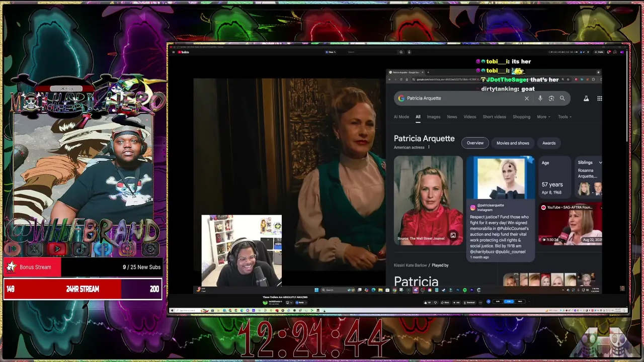The height and width of the screenshot is (362, 644).
Task: Click Patreon icon in stream overlay
Action: [13, 248]
